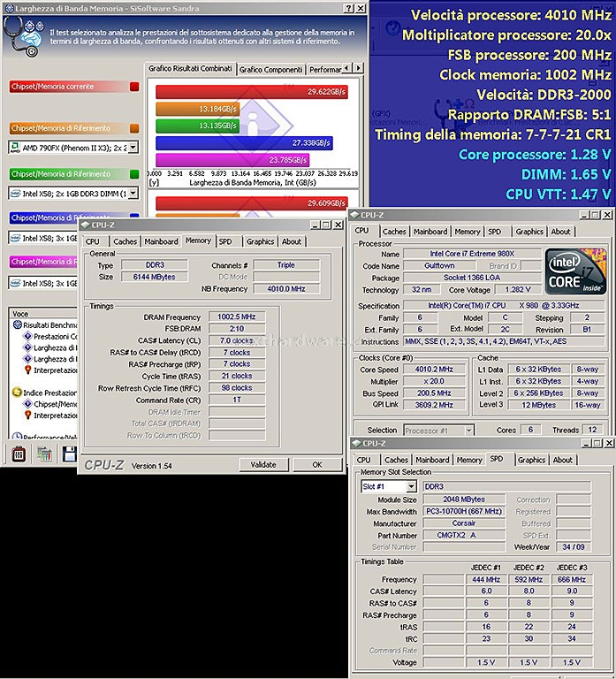Click the Core Voltage value 1.282 V
This screenshot has width=616, height=679.
tap(518, 289)
